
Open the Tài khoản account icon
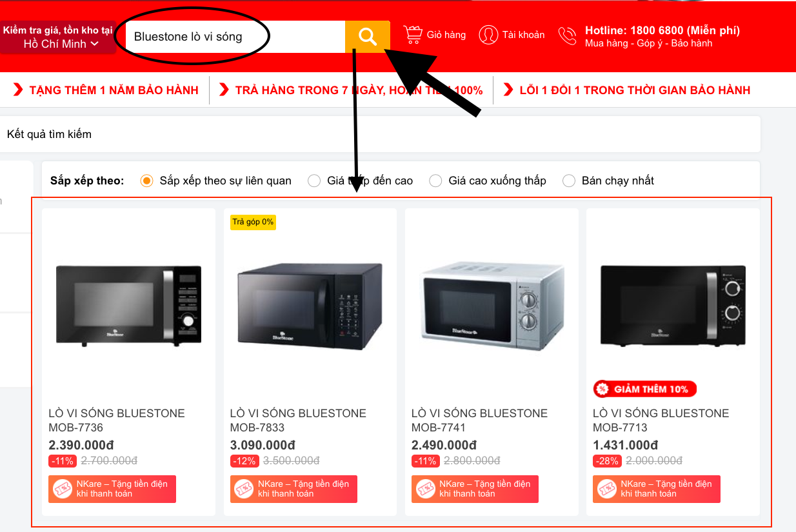click(x=488, y=35)
